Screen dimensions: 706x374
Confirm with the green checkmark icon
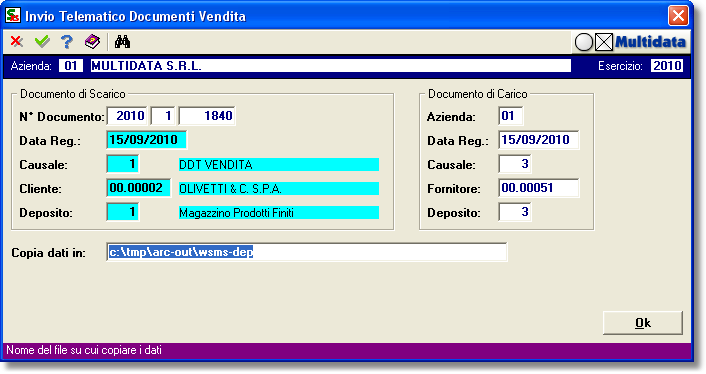(42, 42)
